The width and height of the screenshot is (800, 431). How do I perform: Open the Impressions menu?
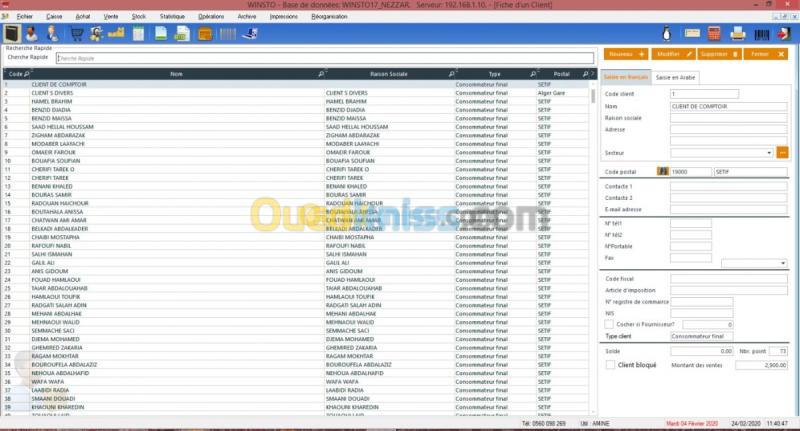coord(284,16)
